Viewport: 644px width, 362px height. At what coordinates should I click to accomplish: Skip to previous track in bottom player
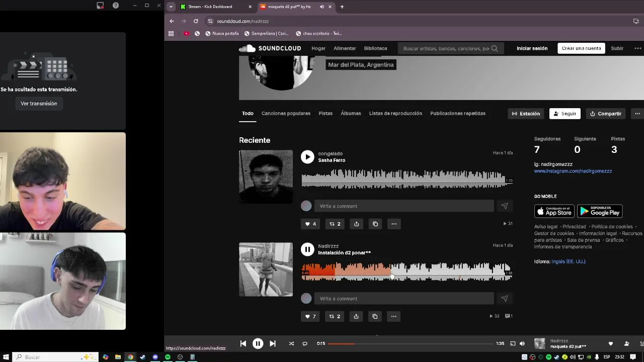(243, 344)
